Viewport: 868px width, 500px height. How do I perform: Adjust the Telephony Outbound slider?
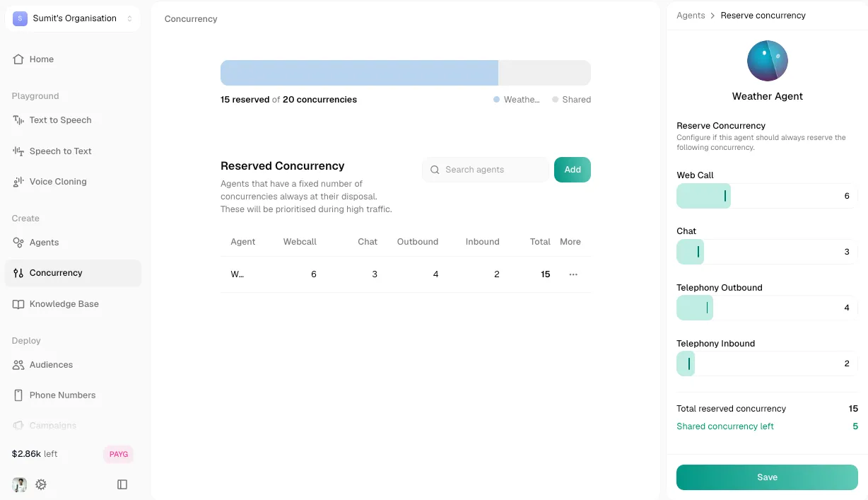707,308
